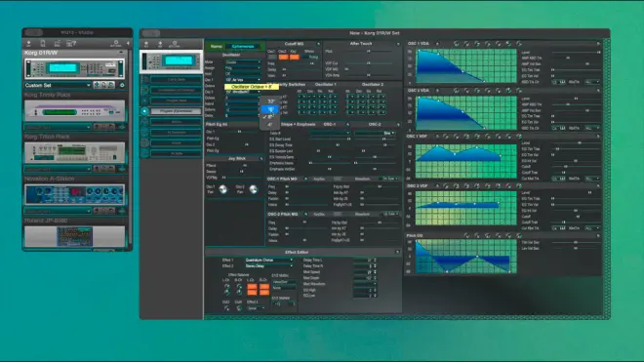The image size is (644, 362).
Task: Collapse the Effect Editor section
Action: (x=397, y=253)
